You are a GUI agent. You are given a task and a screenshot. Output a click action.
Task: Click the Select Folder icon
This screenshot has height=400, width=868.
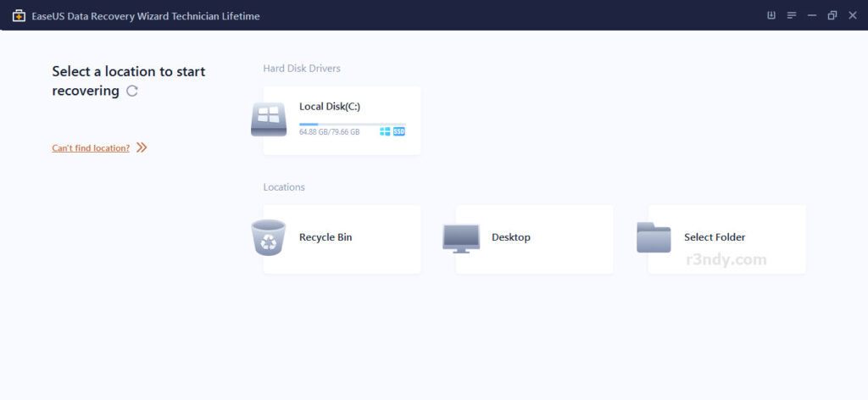click(654, 237)
